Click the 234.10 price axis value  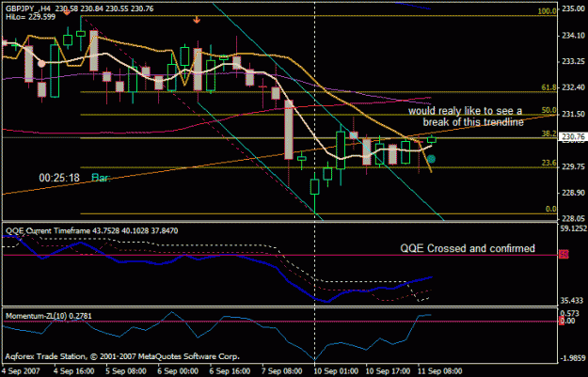[573, 35]
